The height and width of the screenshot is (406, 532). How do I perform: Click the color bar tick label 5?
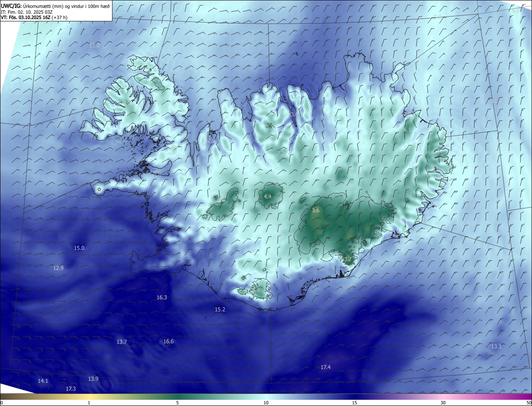pyautogui.click(x=177, y=403)
